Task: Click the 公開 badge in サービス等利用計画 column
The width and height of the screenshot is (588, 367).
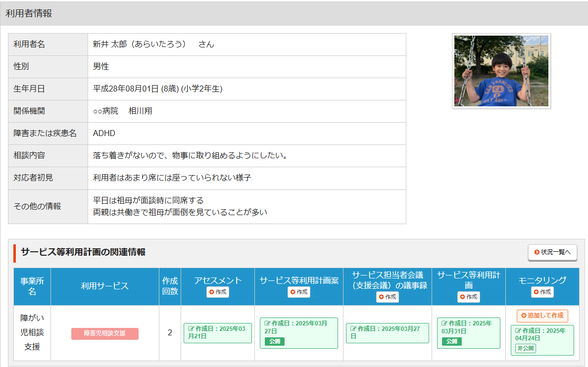Action: point(451,341)
